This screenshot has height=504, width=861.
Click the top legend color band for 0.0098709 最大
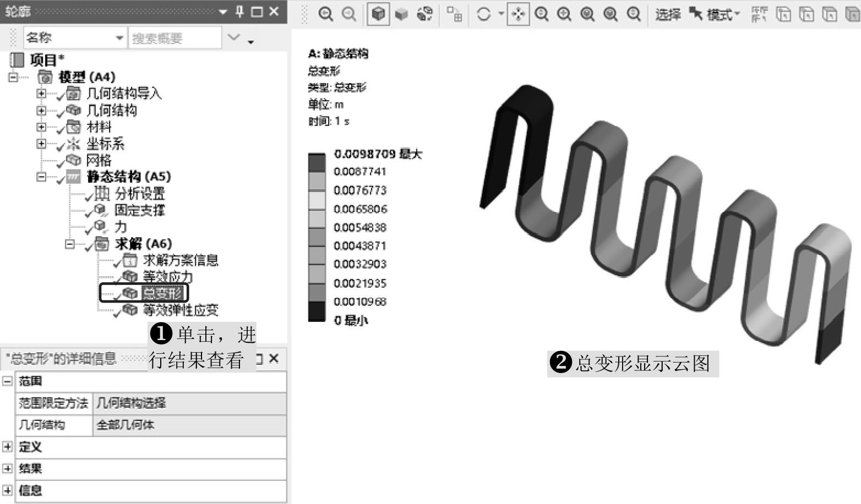click(317, 163)
